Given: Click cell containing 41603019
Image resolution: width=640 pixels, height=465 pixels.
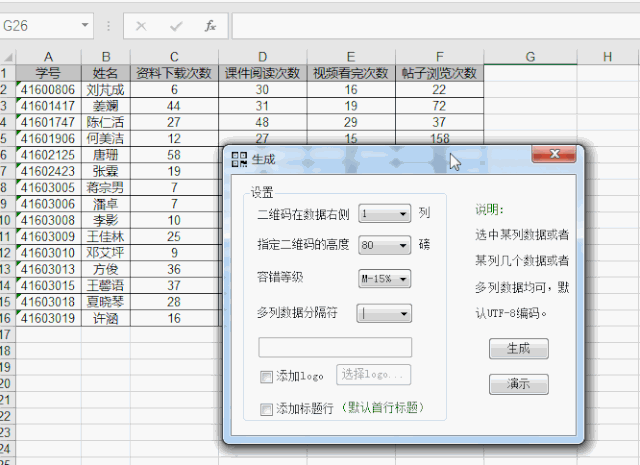Looking at the screenshot, I should (x=49, y=318).
